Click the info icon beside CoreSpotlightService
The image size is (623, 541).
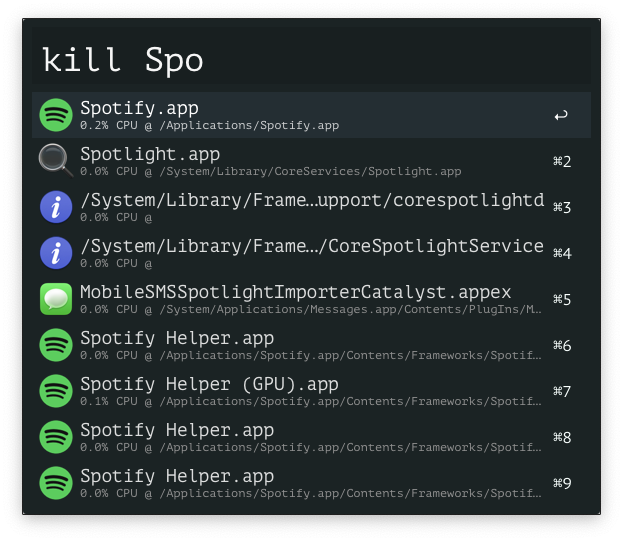[56, 253]
